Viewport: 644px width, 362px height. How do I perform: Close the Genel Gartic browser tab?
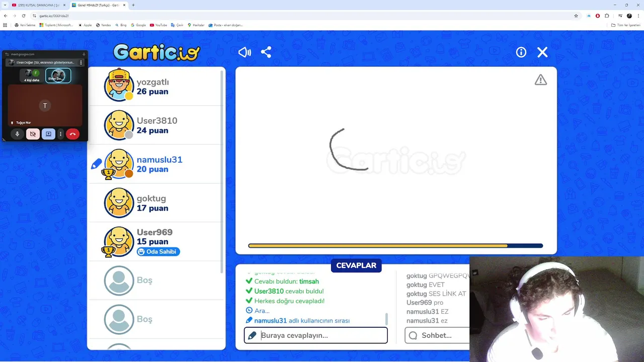click(x=124, y=5)
